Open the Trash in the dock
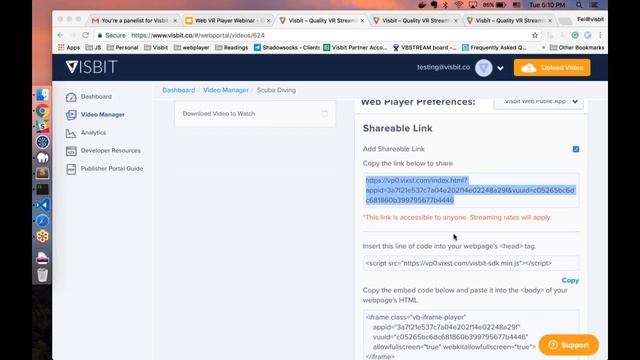The image size is (640, 360). (x=42, y=275)
